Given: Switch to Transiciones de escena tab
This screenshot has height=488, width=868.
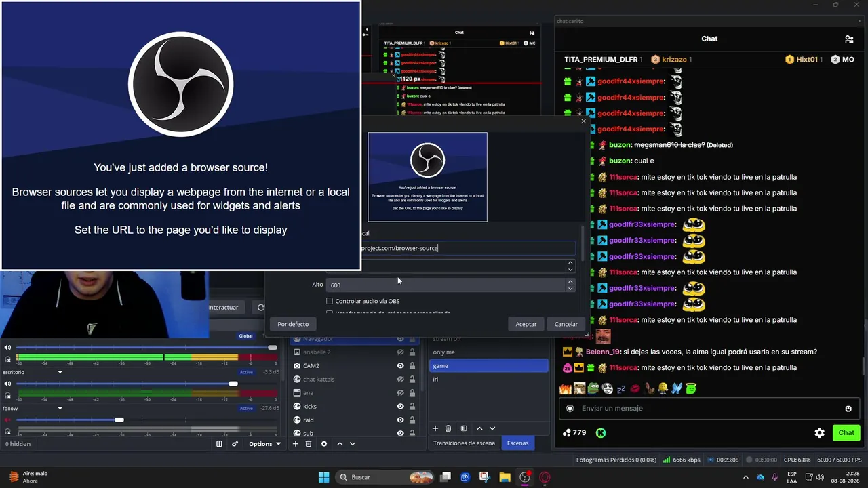Looking at the screenshot, I should (464, 443).
